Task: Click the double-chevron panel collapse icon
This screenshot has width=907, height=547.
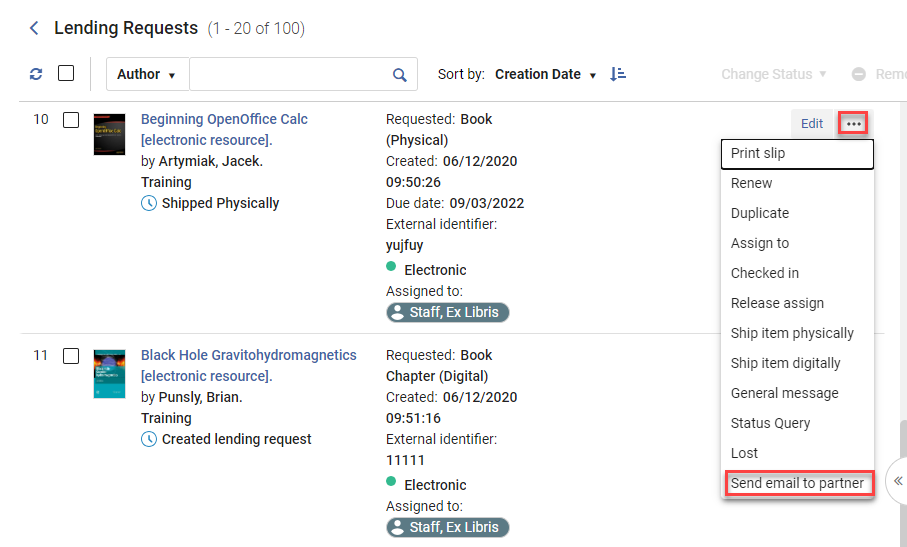Action: coord(898,481)
